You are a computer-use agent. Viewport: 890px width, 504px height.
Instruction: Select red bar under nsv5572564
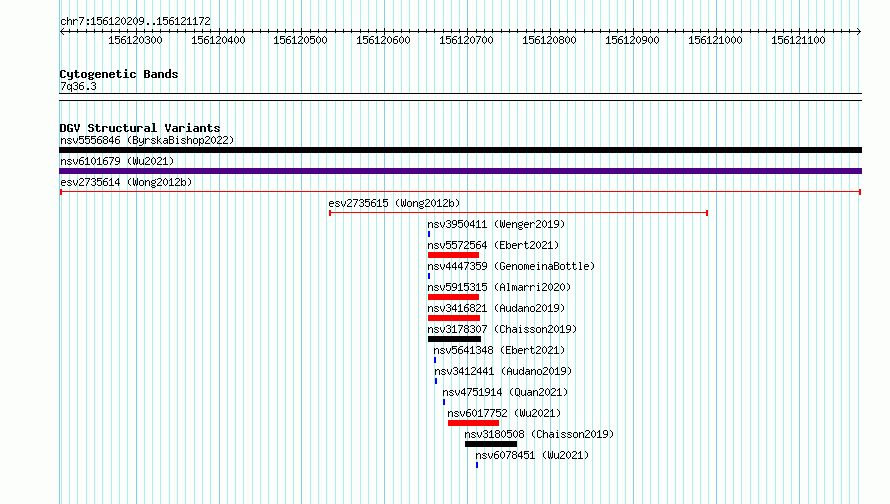(454, 255)
